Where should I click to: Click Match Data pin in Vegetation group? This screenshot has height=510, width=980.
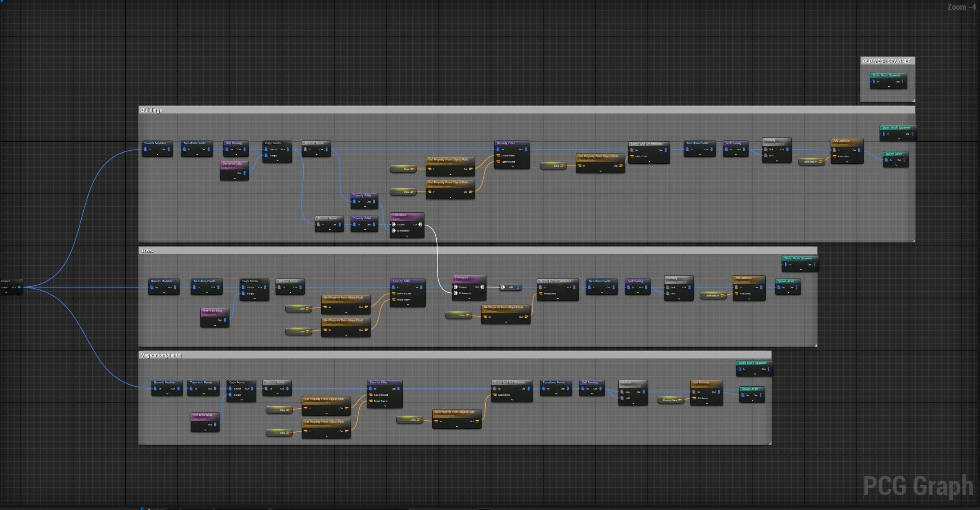tap(495, 395)
